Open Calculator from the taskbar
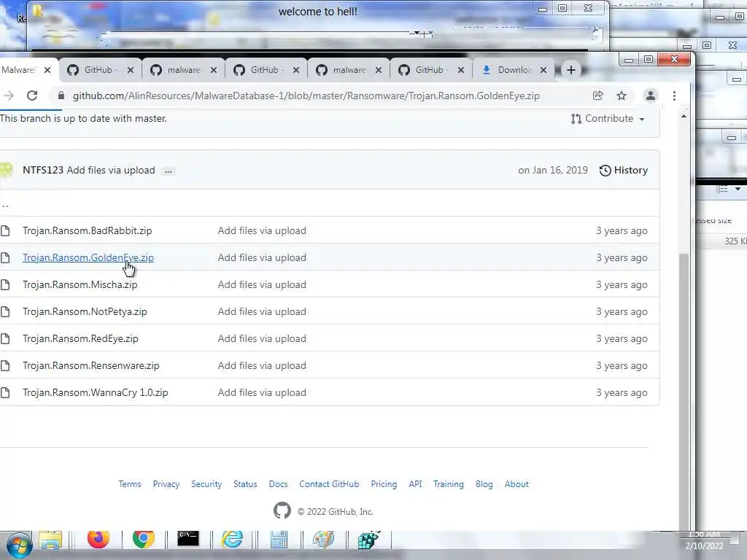The width and height of the screenshot is (747, 560). pyautogui.click(x=279, y=540)
